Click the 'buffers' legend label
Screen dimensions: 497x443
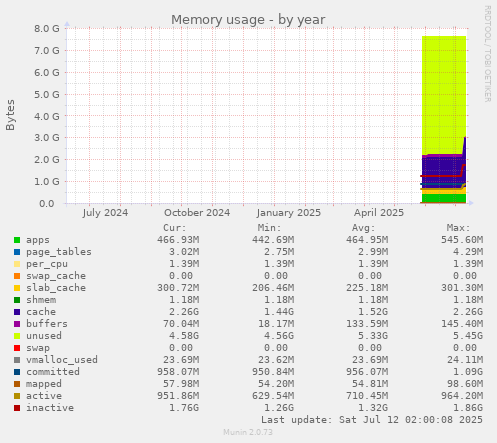tap(47, 324)
